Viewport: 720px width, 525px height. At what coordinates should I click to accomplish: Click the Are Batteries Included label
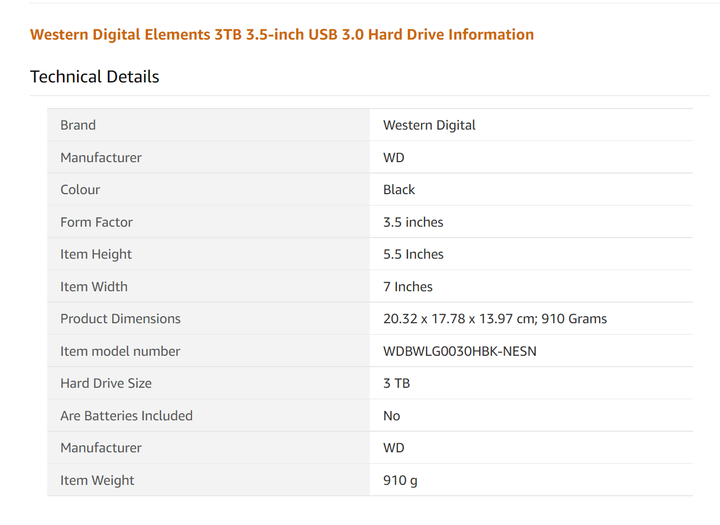[x=127, y=416]
